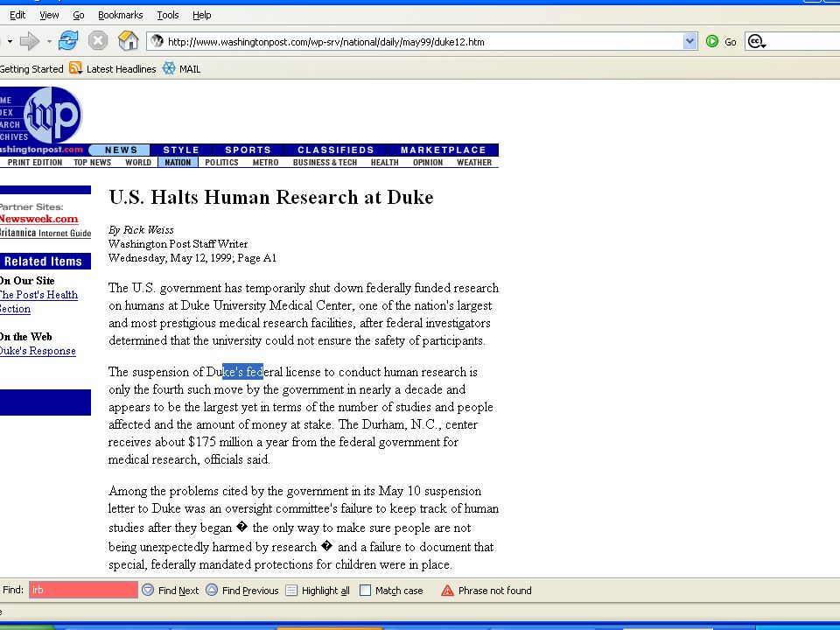
Task: Switch to the STYLE section tab
Action: point(181,150)
